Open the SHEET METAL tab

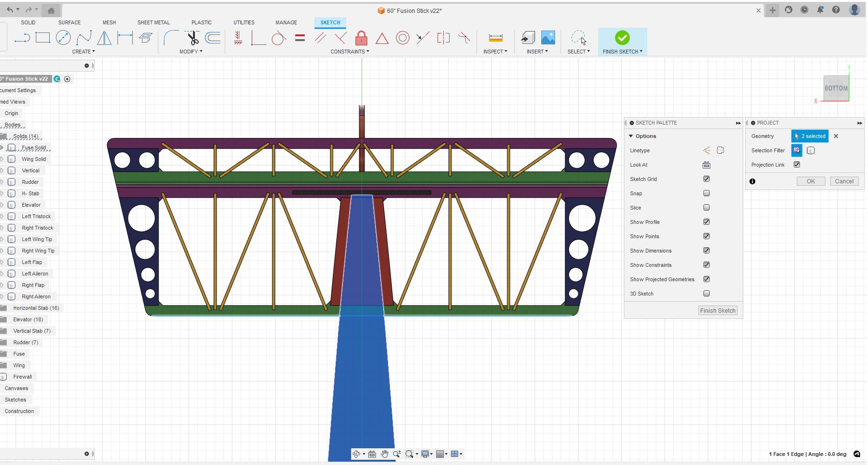click(x=153, y=22)
